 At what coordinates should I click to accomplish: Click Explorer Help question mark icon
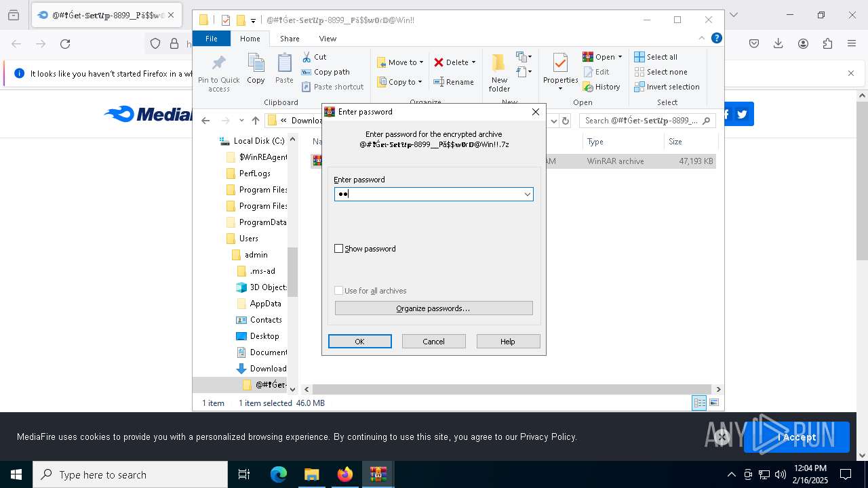coord(716,39)
